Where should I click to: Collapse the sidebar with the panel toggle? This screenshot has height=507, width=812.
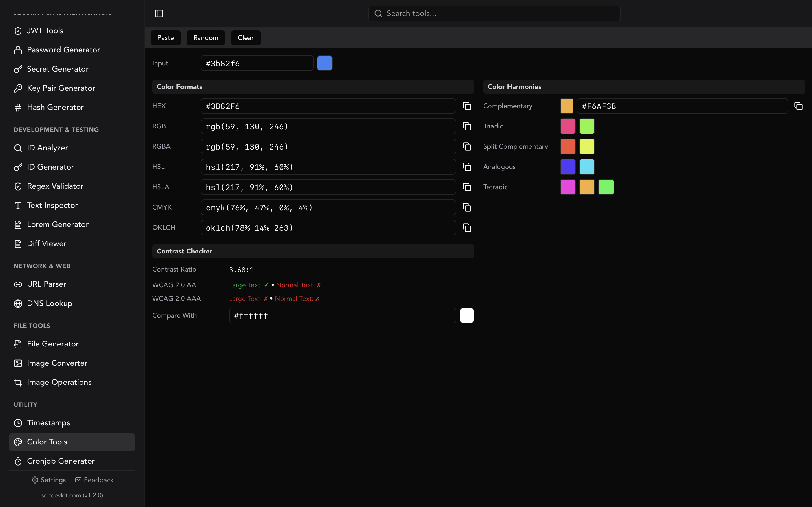[159, 14]
